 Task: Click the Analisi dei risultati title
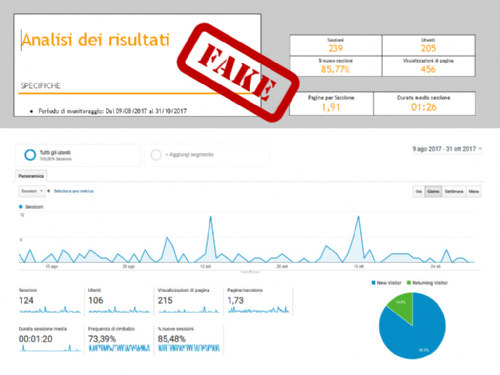pos(96,40)
